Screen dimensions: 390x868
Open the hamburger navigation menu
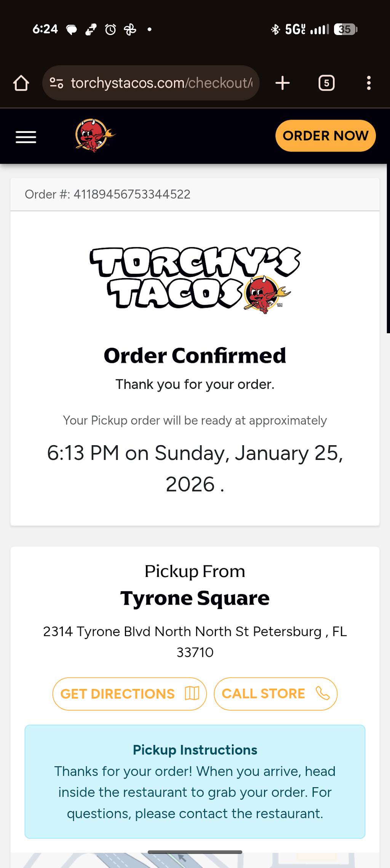click(x=26, y=137)
